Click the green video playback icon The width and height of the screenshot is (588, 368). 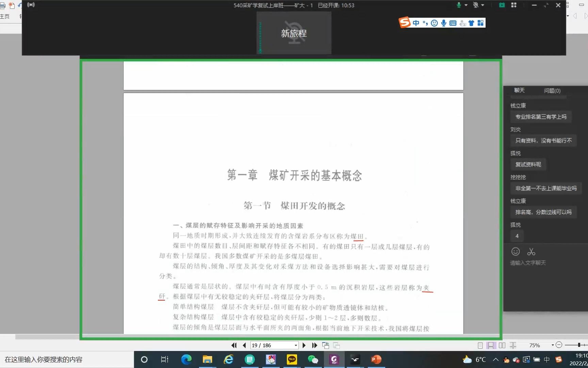pyautogui.click(x=502, y=5)
